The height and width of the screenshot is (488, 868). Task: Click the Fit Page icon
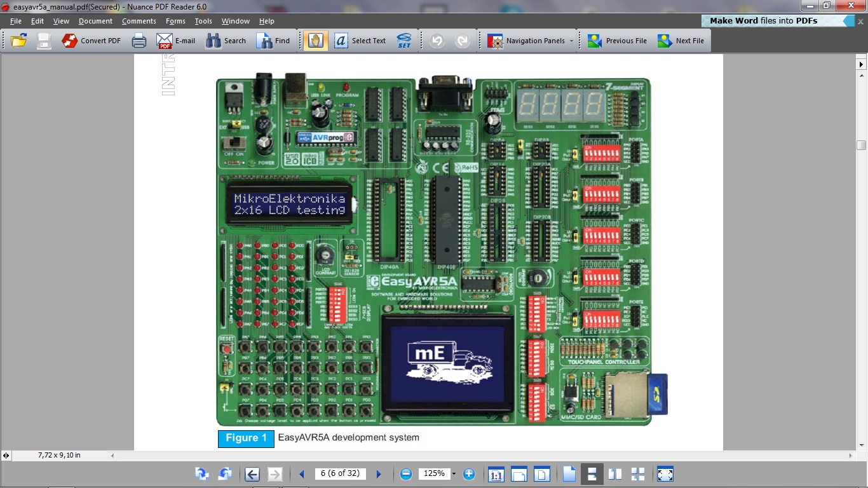(x=541, y=474)
